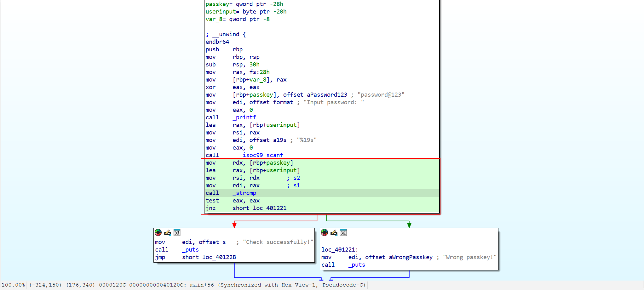Click "mov rsi, rdx" s2 line
Viewport: 644px width, 290px height.
coord(253,178)
